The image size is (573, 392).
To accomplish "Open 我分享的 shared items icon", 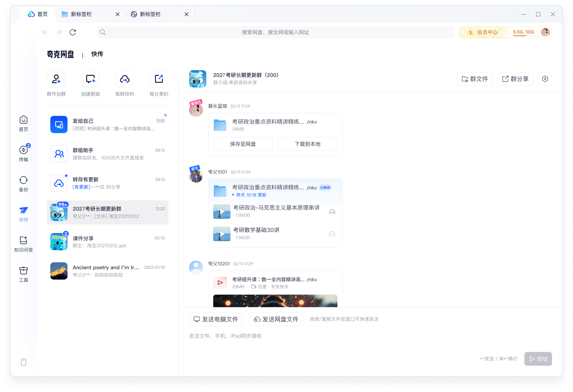I will [x=159, y=79].
